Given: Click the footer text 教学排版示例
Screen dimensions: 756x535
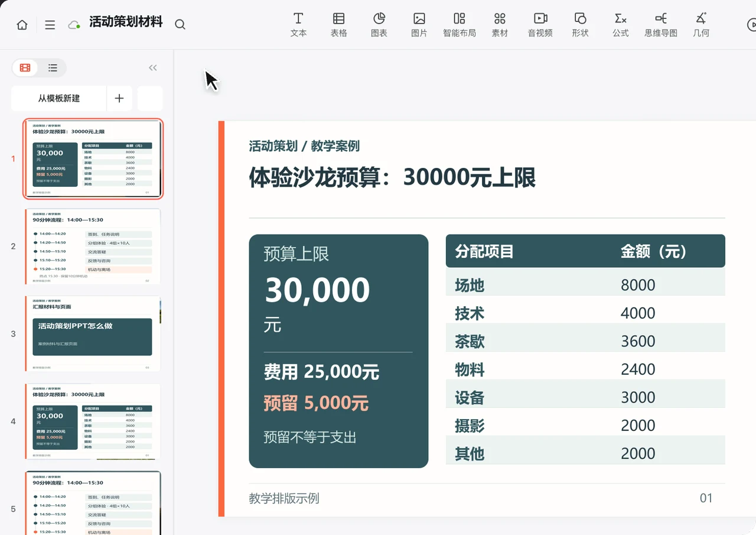Looking at the screenshot, I should pyautogui.click(x=284, y=498).
